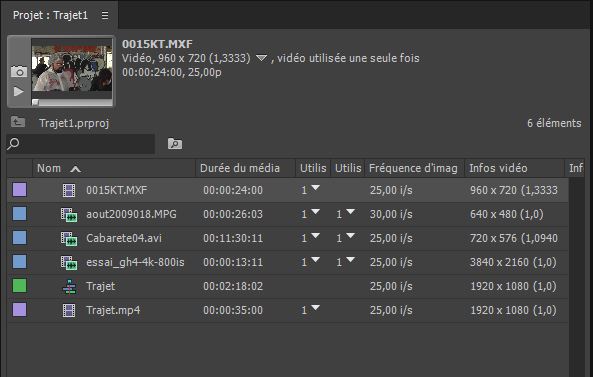The width and height of the screenshot is (593, 377).
Task: Expand video usage dropdown in preview info
Action: [x=261, y=58]
